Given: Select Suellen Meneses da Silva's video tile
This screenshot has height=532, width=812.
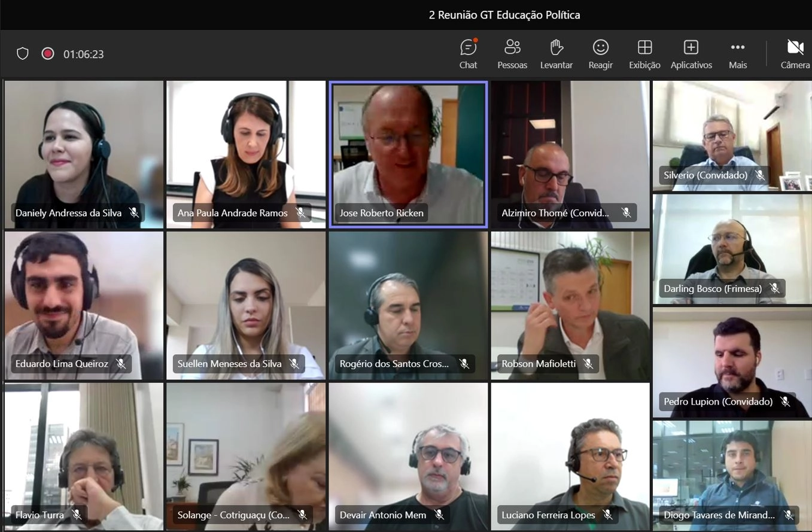Looking at the screenshot, I should point(246,306).
